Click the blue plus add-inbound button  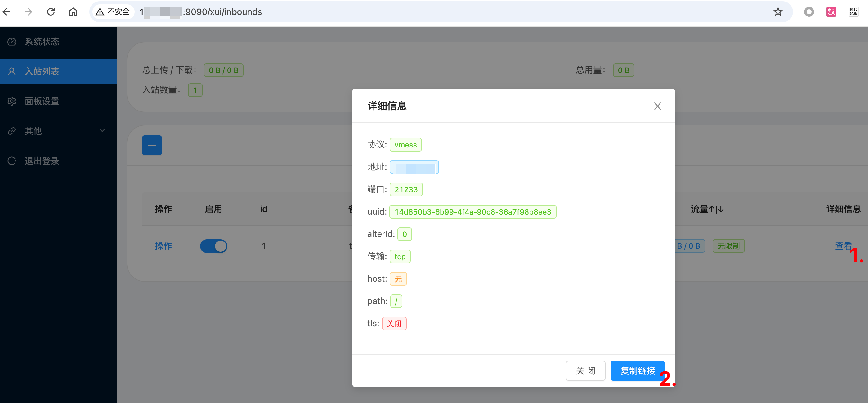(152, 145)
